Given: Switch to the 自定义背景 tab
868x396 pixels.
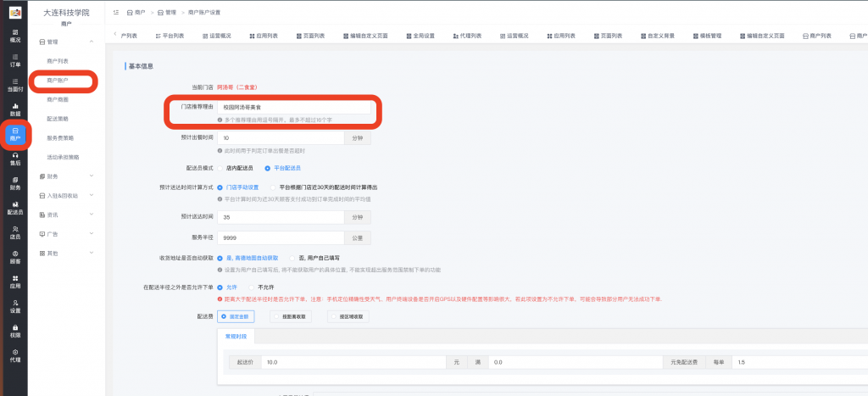Looking at the screenshot, I should tap(658, 36).
